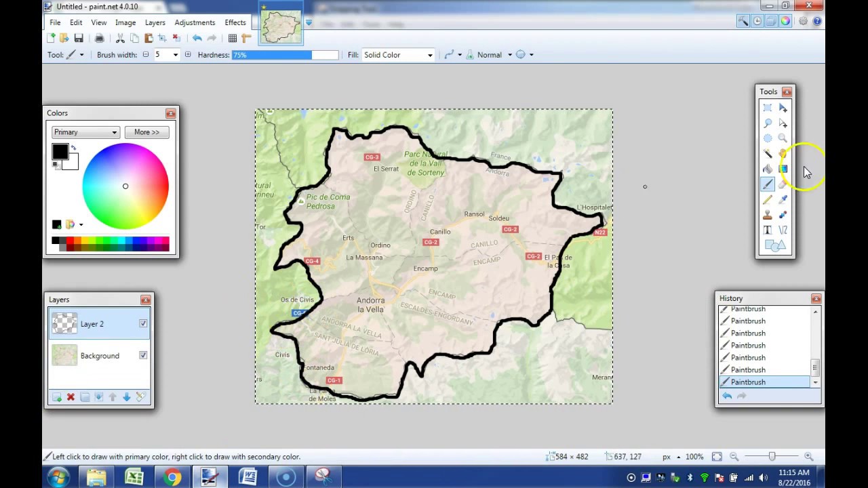Click the Copy toolbar icon
Viewport: 868px width, 488px height.
(x=134, y=39)
